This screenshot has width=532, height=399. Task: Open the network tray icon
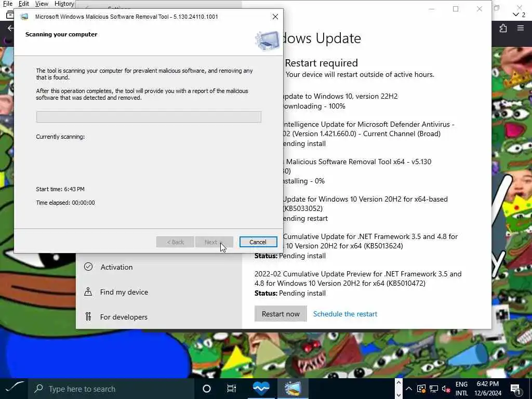434,389
